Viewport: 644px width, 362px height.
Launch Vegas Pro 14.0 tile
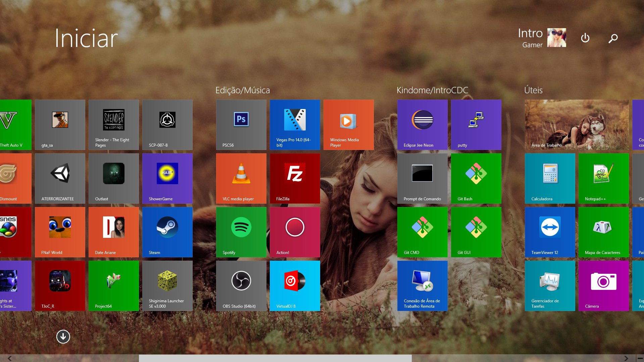[x=295, y=125]
